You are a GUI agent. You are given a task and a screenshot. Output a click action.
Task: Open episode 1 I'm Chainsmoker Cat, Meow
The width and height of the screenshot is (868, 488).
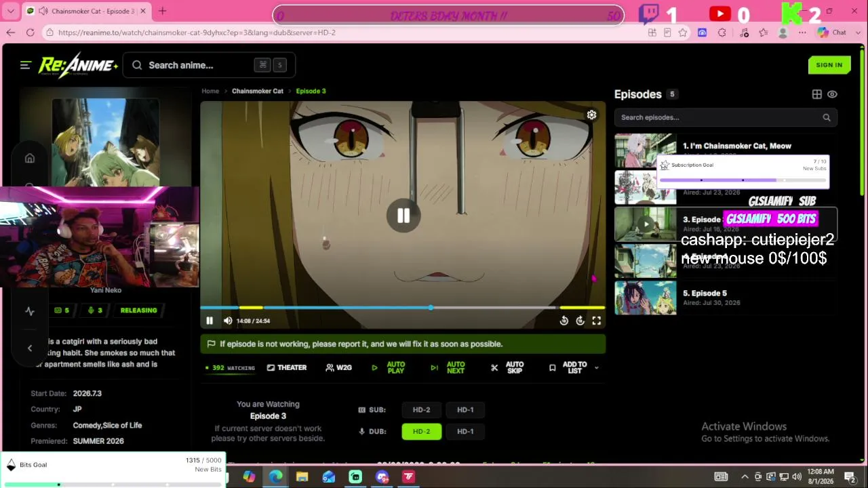(x=726, y=150)
